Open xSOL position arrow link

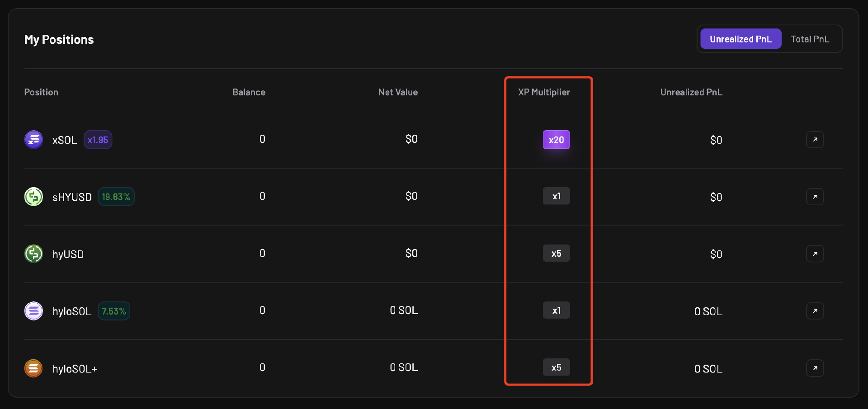tap(815, 140)
